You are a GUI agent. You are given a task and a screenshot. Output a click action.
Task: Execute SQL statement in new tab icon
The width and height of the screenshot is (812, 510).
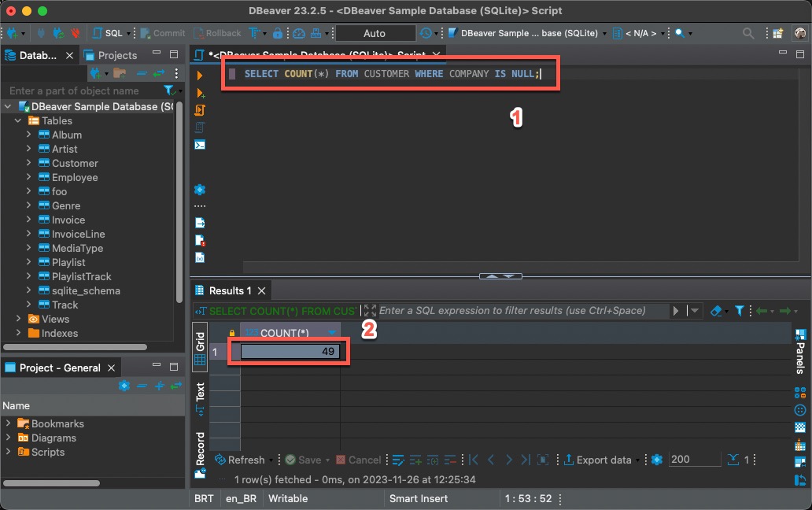pyautogui.click(x=201, y=93)
